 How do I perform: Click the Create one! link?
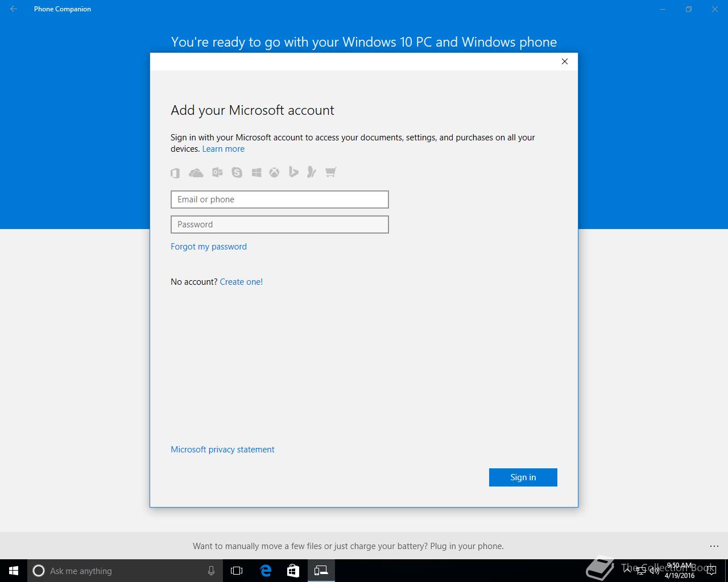[241, 282]
